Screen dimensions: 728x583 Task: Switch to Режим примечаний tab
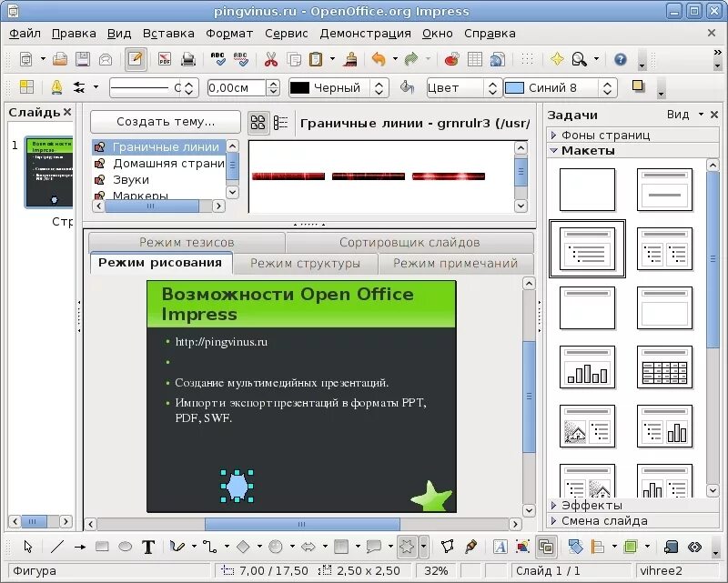tap(456, 263)
